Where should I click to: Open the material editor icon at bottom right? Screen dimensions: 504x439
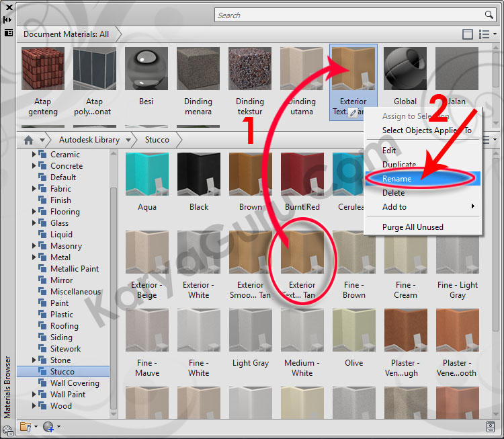point(491,426)
